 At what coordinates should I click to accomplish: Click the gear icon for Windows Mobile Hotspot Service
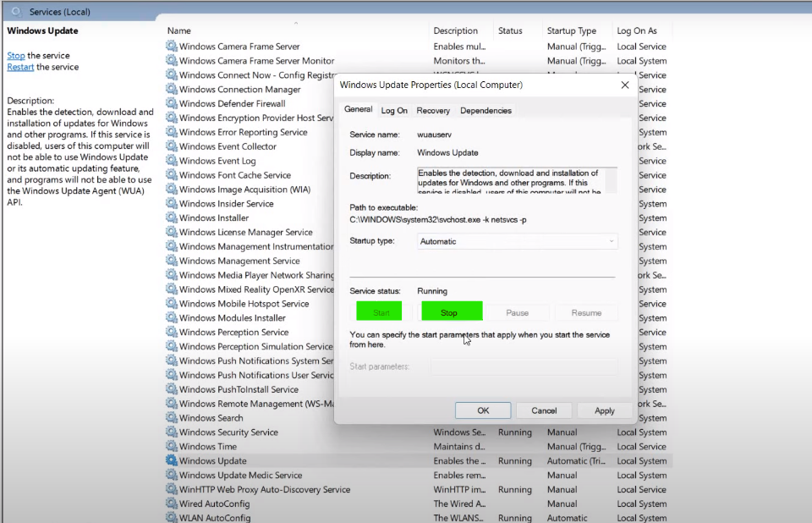(171, 304)
